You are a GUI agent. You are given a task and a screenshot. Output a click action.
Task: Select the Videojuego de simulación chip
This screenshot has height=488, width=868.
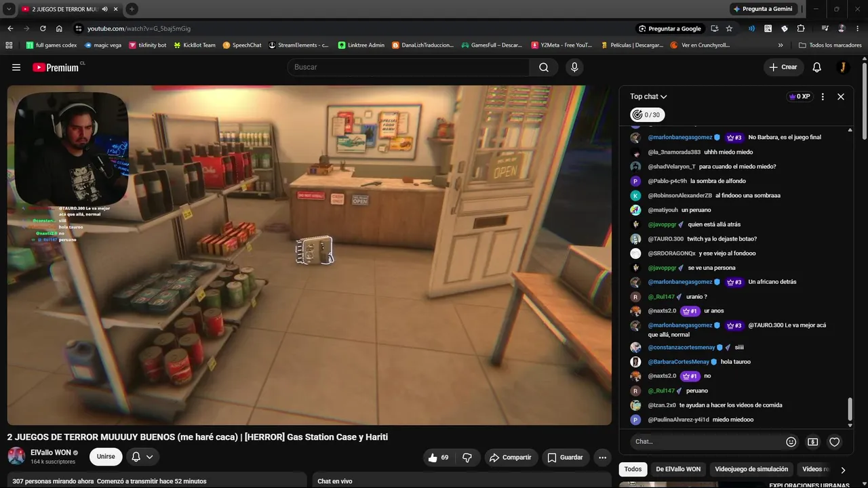(x=751, y=469)
